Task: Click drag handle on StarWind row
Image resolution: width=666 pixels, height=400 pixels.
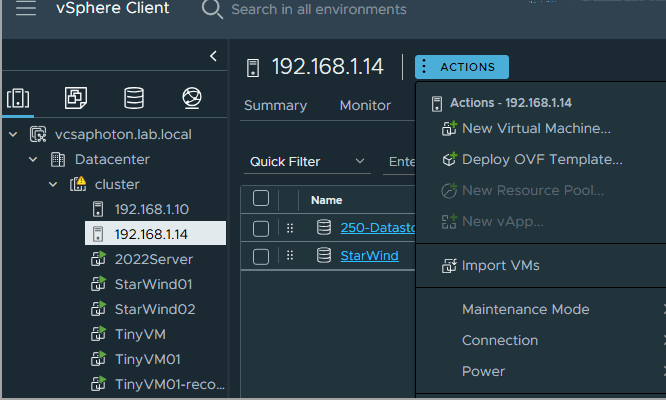Action: click(x=290, y=256)
